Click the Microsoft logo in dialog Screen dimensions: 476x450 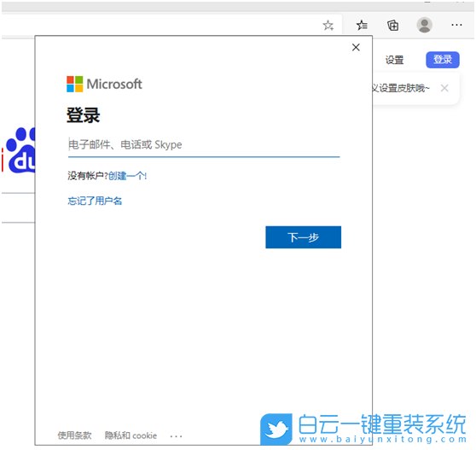(104, 84)
